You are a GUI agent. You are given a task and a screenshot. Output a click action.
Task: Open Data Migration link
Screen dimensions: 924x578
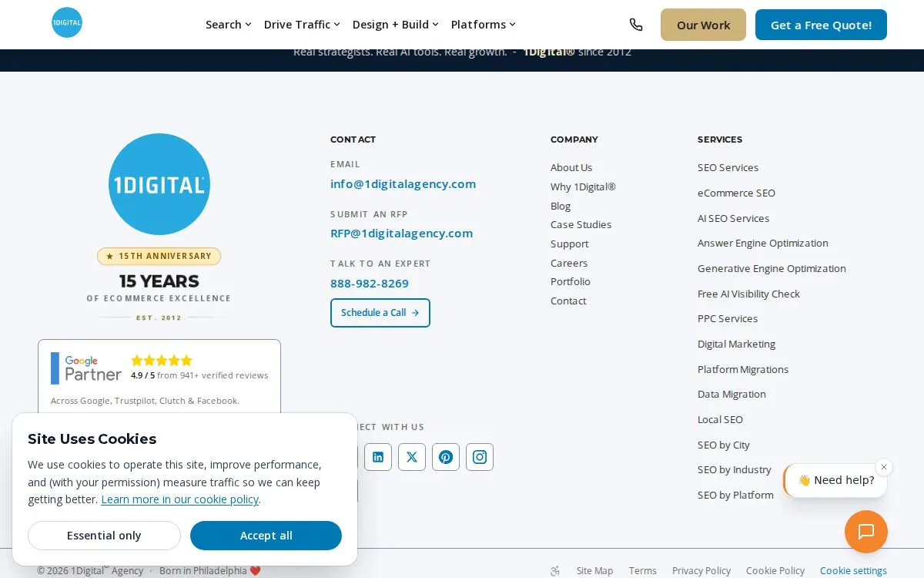tap(732, 395)
